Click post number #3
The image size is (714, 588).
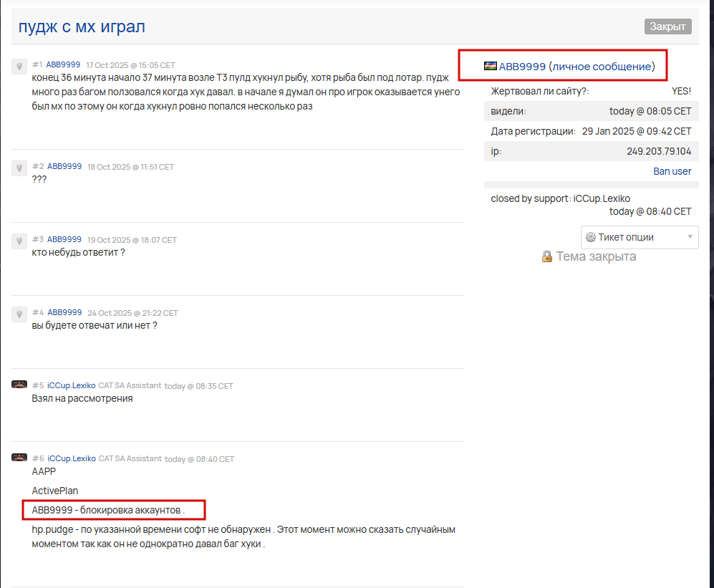(x=38, y=239)
